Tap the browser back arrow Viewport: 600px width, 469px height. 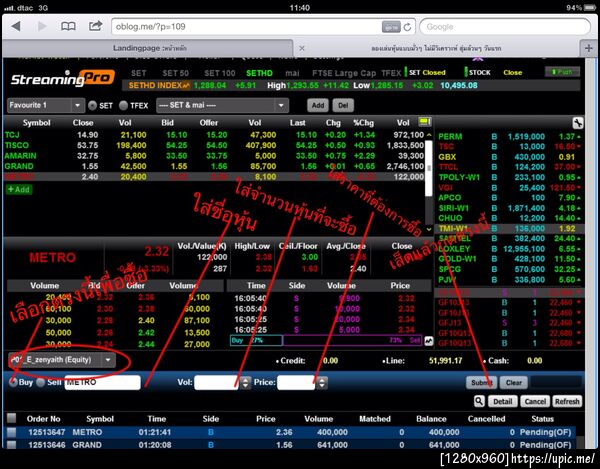[x=16, y=26]
